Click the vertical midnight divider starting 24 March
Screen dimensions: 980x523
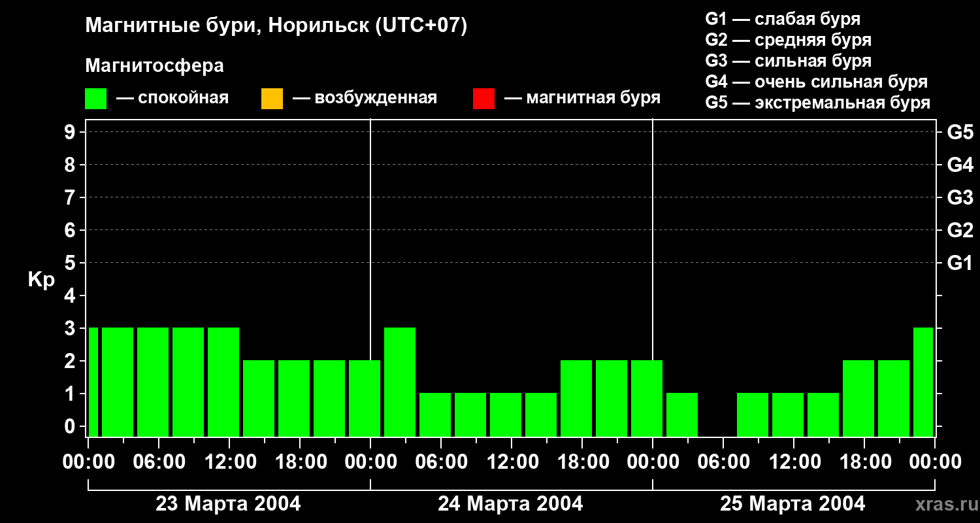(370, 239)
